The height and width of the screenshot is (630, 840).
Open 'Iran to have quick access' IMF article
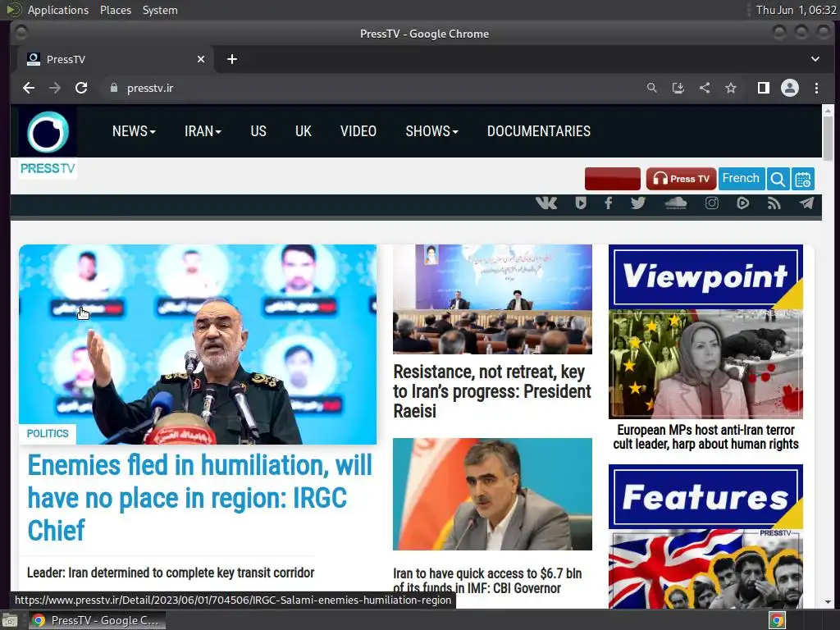[x=487, y=581]
